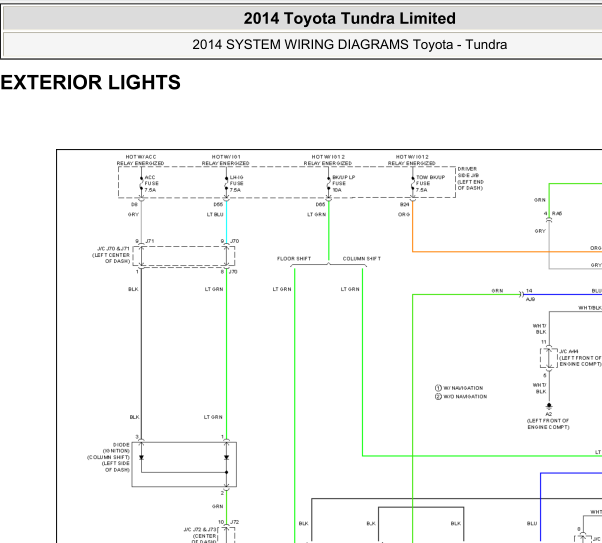Click the 'D8' connector pin label
Viewport: 602px width, 543px height.
134,204
